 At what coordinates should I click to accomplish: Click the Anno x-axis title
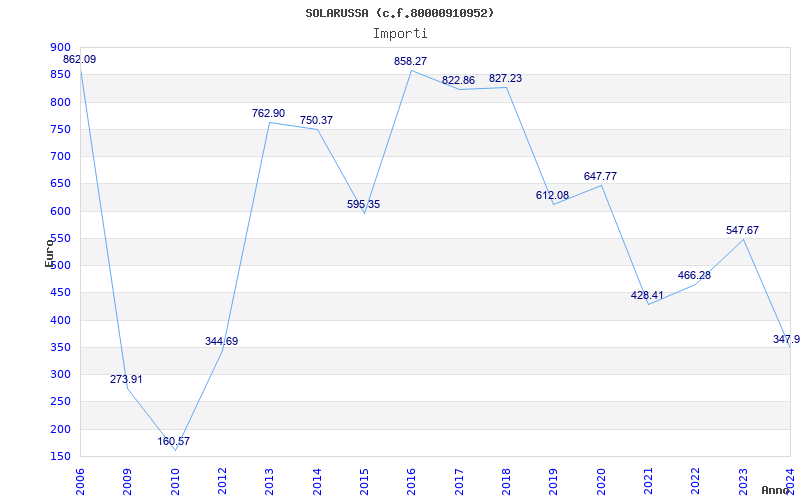[x=775, y=490]
